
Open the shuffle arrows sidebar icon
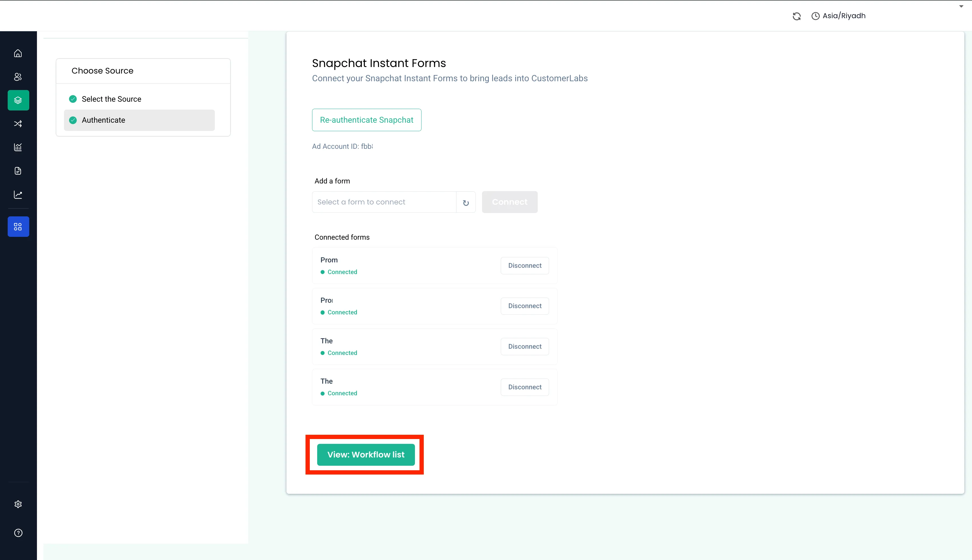point(18,124)
